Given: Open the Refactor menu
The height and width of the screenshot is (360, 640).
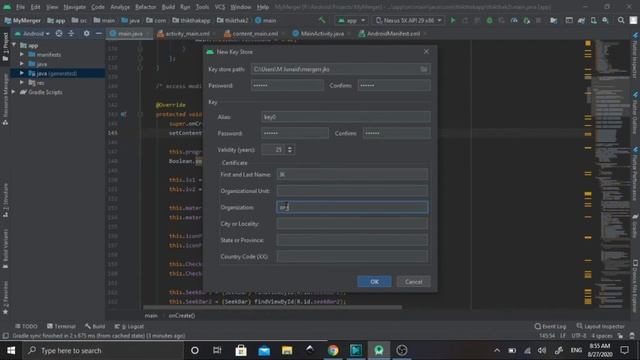Looking at the screenshot, I should pyautogui.click(x=145, y=7).
